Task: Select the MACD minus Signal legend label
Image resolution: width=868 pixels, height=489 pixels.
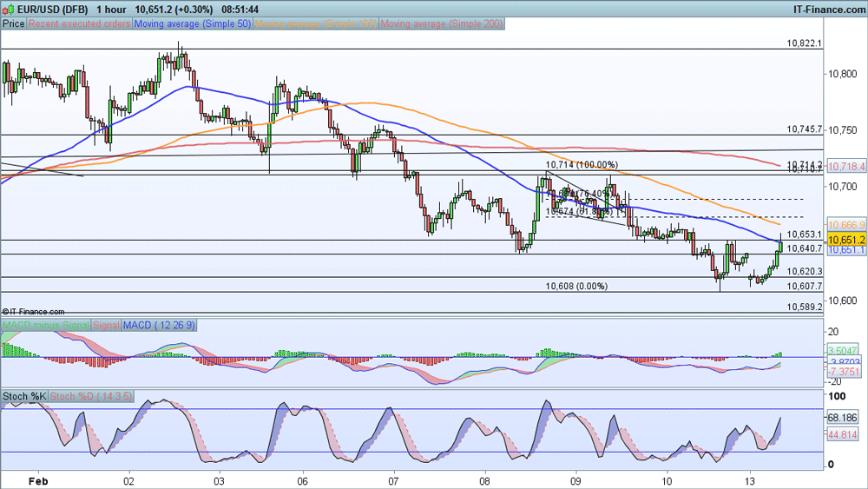Action: [46, 325]
